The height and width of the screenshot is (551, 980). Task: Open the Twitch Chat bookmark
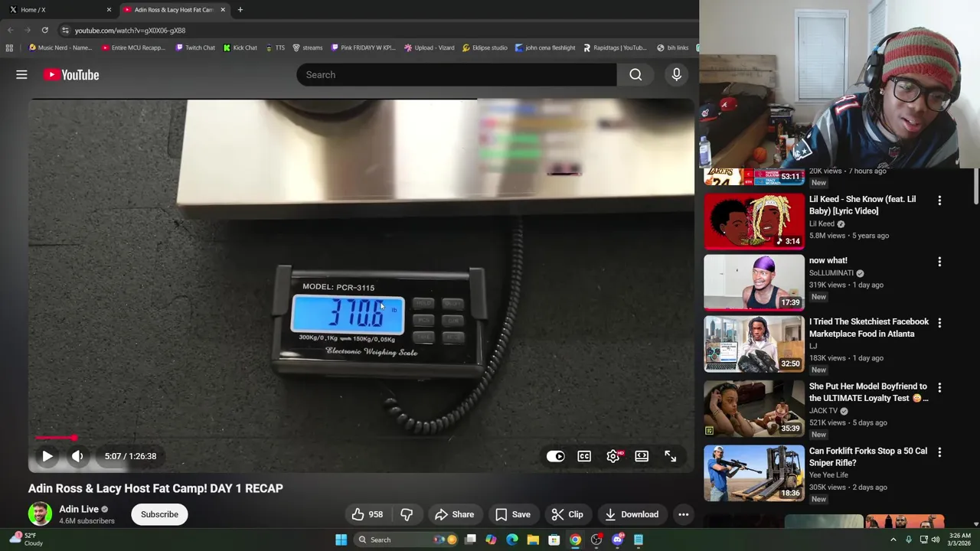[195, 47]
